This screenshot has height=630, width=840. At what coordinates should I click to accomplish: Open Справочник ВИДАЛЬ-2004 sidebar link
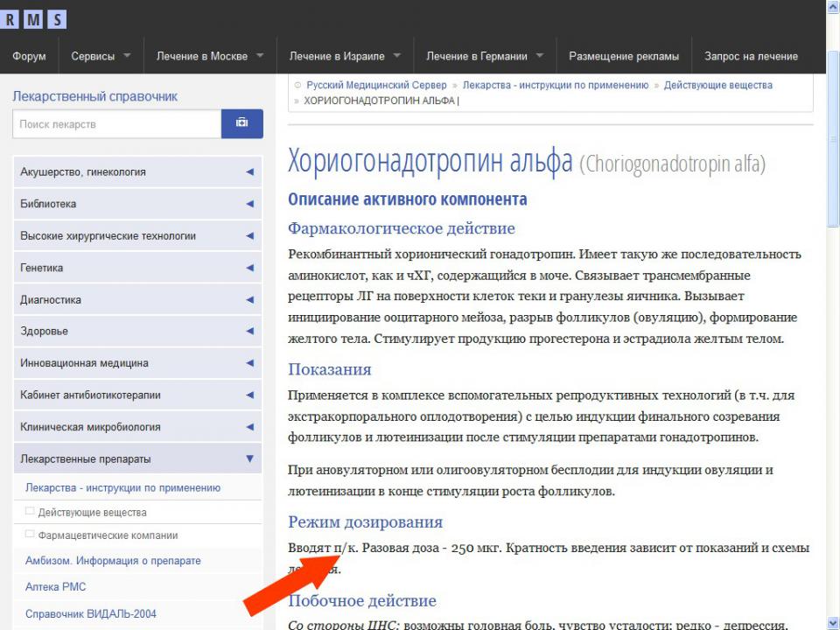point(91,614)
